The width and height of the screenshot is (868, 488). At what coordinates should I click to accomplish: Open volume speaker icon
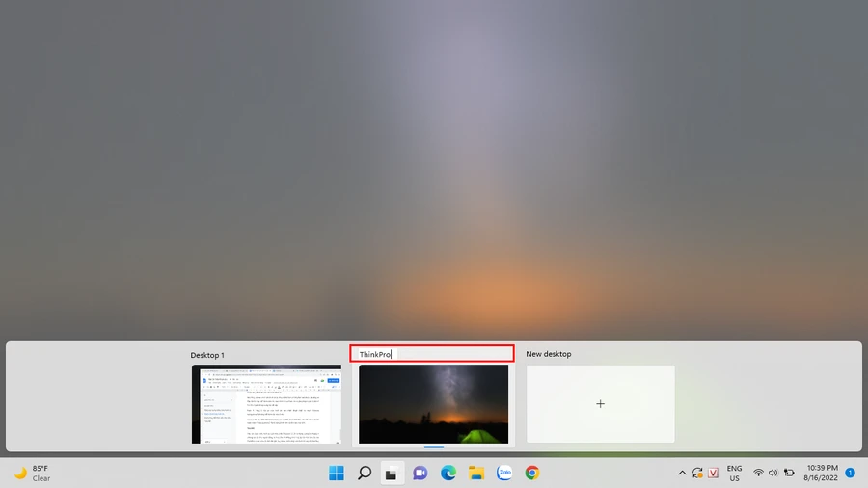coord(773,474)
